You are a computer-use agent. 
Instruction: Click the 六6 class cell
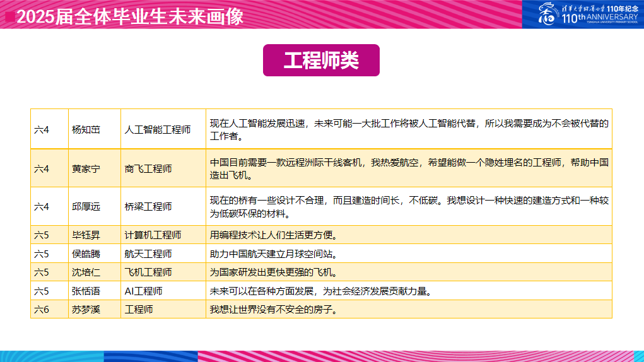(x=49, y=309)
